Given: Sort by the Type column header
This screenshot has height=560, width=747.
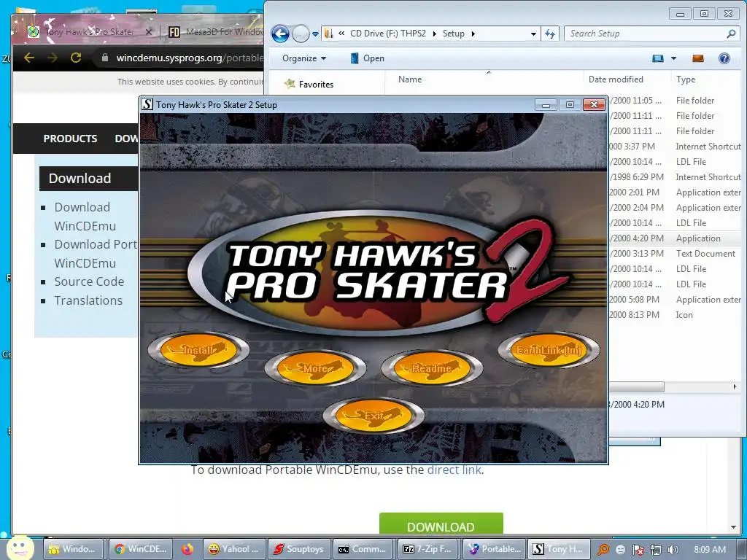Looking at the screenshot, I should pyautogui.click(x=686, y=79).
